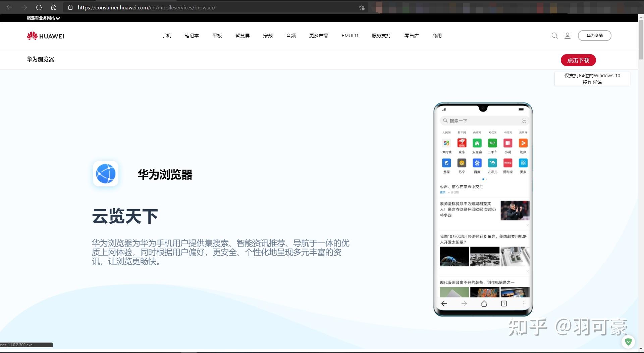The height and width of the screenshot is (353, 644).
Task: Click the browser forward arrow
Action: [x=24, y=7]
